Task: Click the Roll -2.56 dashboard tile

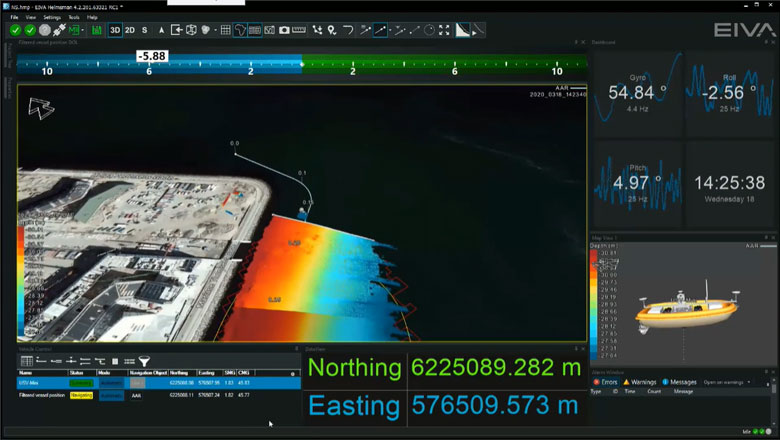Action: 729,92
